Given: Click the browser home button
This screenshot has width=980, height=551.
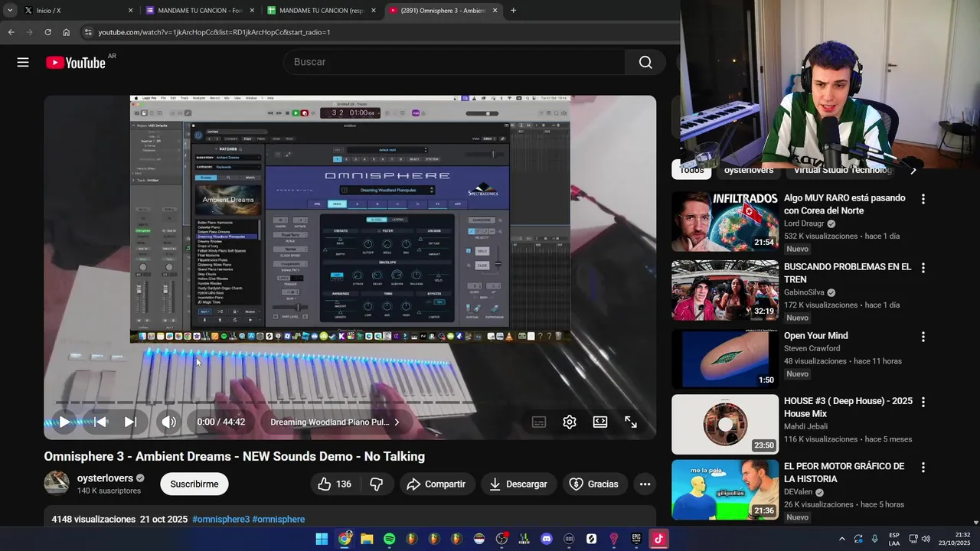Looking at the screenshot, I should (x=66, y=32).
